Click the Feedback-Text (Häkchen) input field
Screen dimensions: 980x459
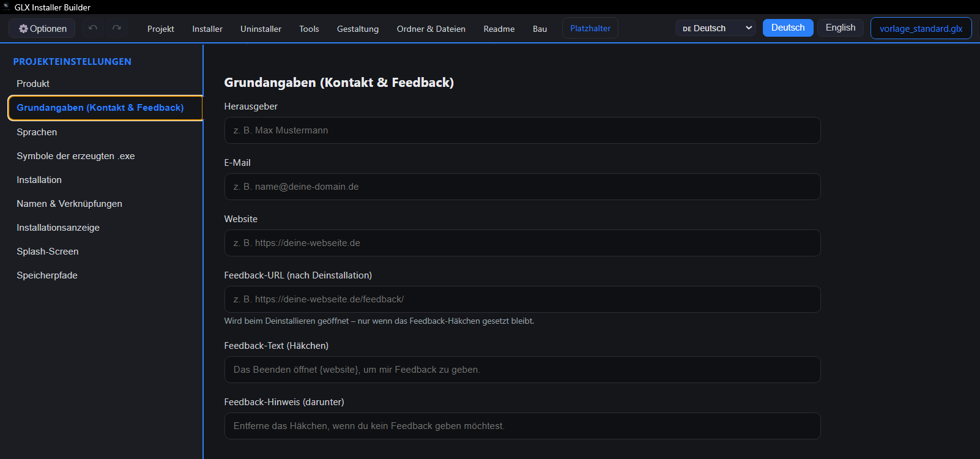[x=522, y=370]
